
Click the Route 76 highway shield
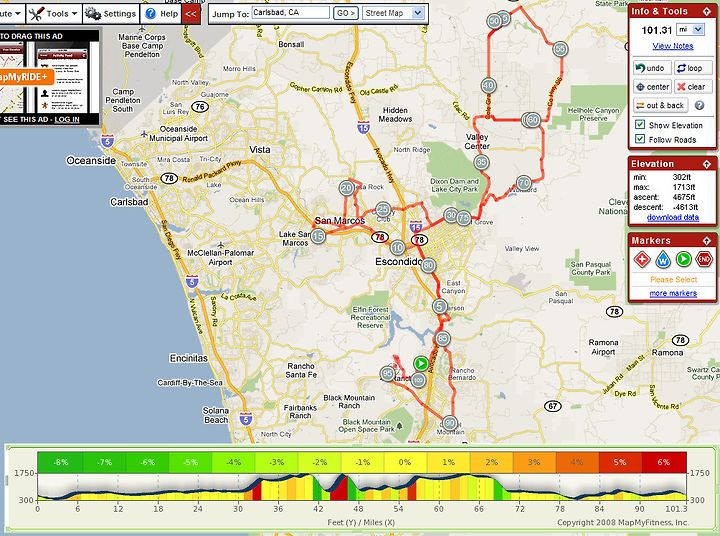pyautogui.click(x=200, y=107)
